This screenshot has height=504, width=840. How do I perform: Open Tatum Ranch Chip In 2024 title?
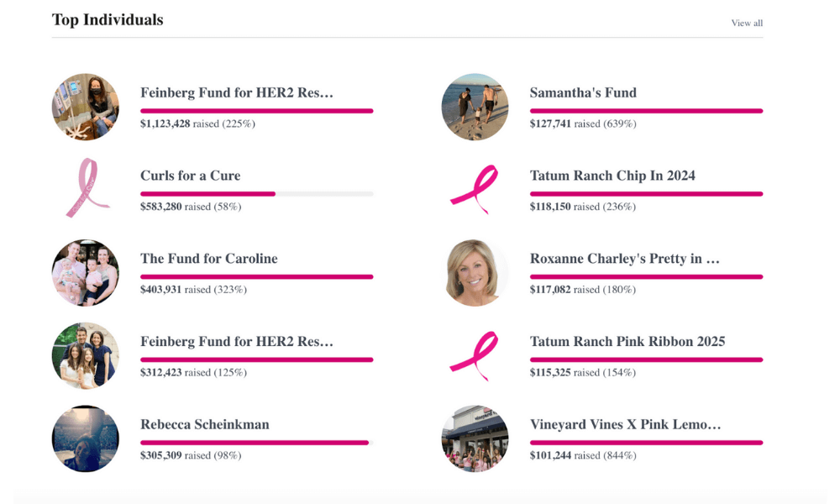point(612,176)
